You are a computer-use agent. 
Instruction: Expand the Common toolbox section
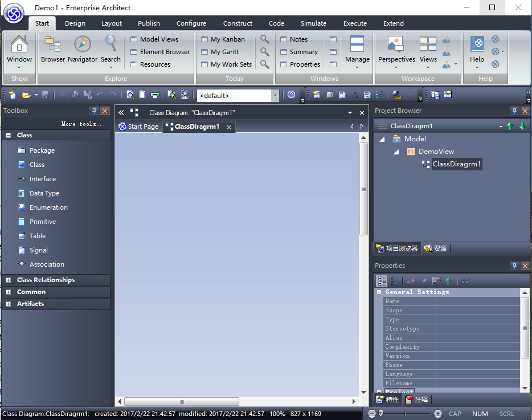(x=9, y=292)
